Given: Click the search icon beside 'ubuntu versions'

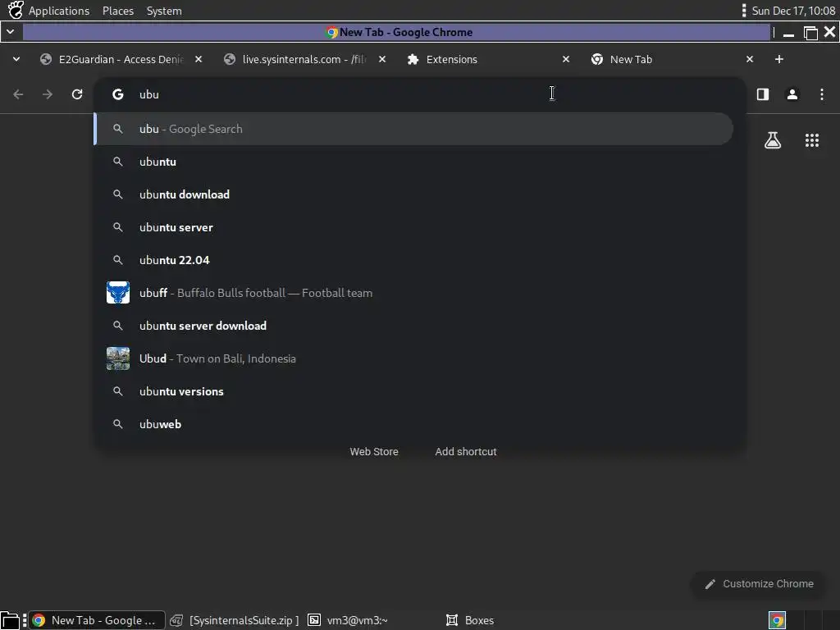Looking at the screenshot, I should click(118, 391).
